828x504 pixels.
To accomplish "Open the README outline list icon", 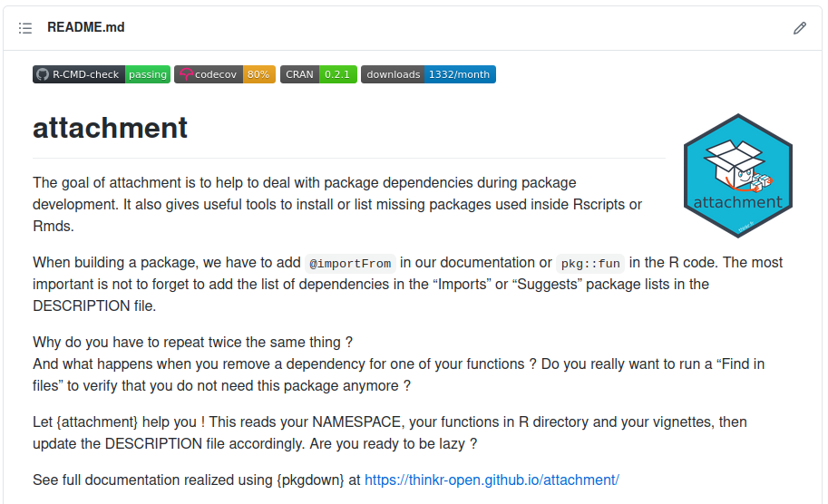I will click(25, 28).
